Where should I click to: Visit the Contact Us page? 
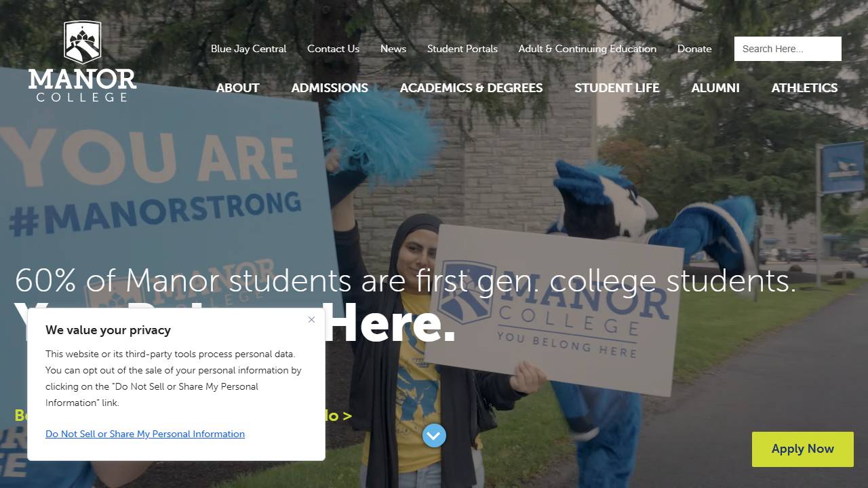333,49
